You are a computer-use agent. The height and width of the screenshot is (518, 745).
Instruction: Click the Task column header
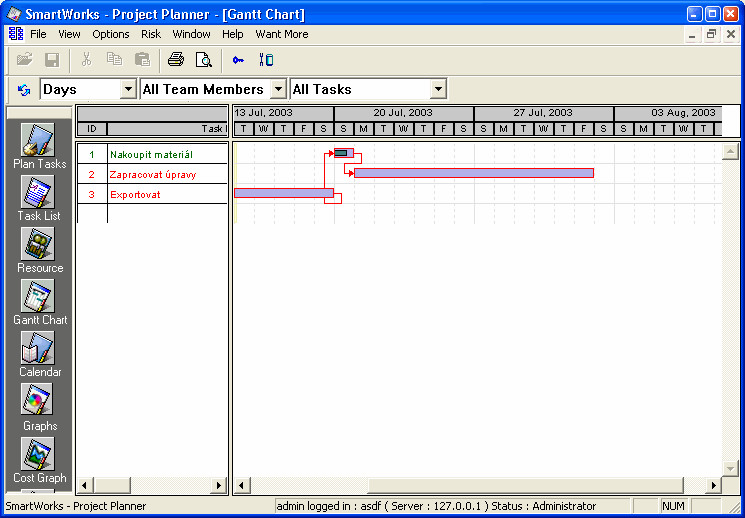coord(167,129)
